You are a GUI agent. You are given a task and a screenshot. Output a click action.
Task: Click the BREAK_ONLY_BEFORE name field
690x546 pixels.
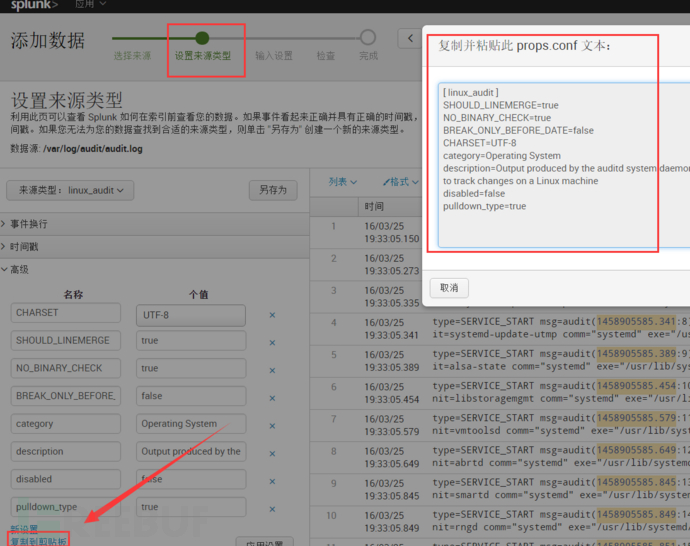click(x=66, y=396)
